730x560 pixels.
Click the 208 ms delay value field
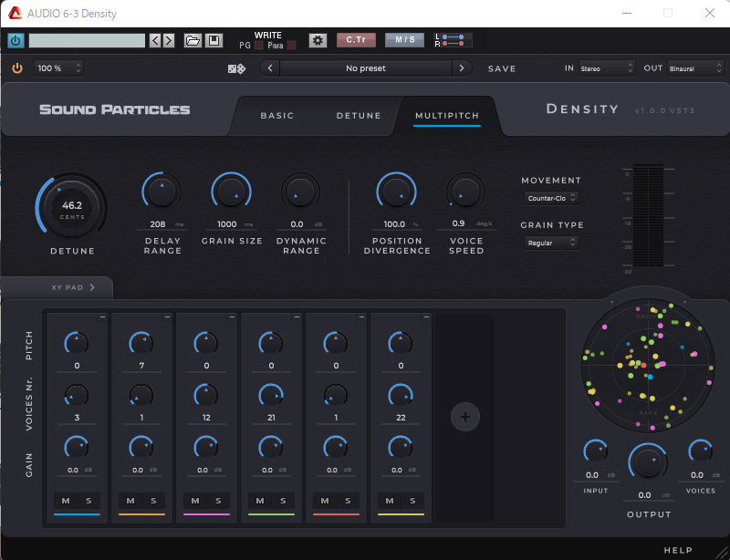pos(162,223)
